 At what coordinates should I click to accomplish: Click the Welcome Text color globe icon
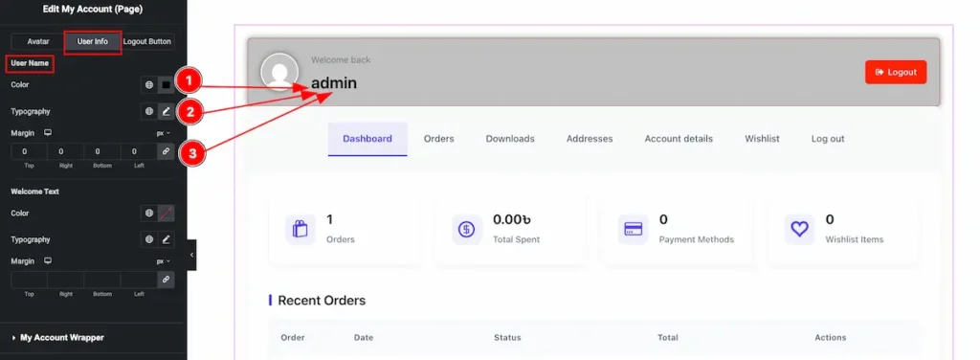point(148,214)
